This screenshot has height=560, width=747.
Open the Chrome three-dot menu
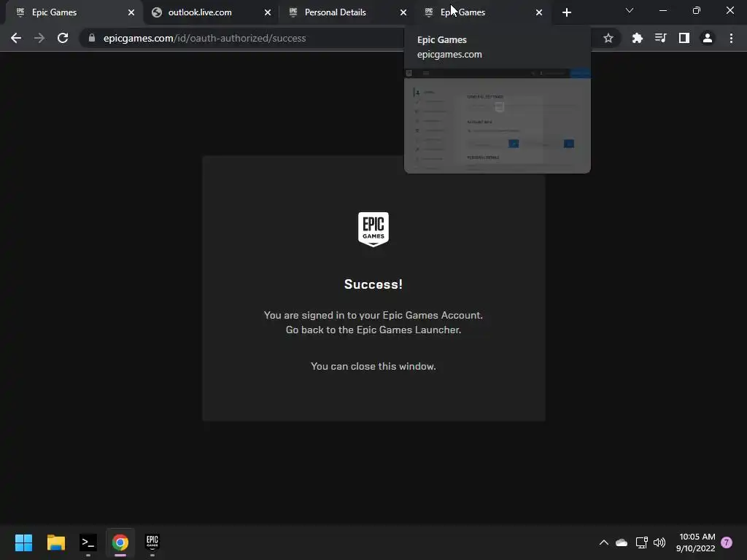coord(731,38)
